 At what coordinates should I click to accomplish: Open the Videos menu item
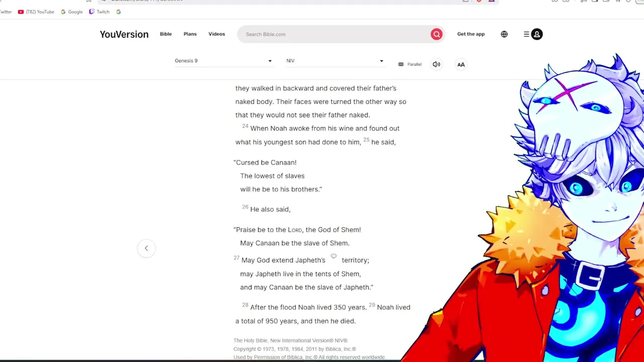coord(217,34)
